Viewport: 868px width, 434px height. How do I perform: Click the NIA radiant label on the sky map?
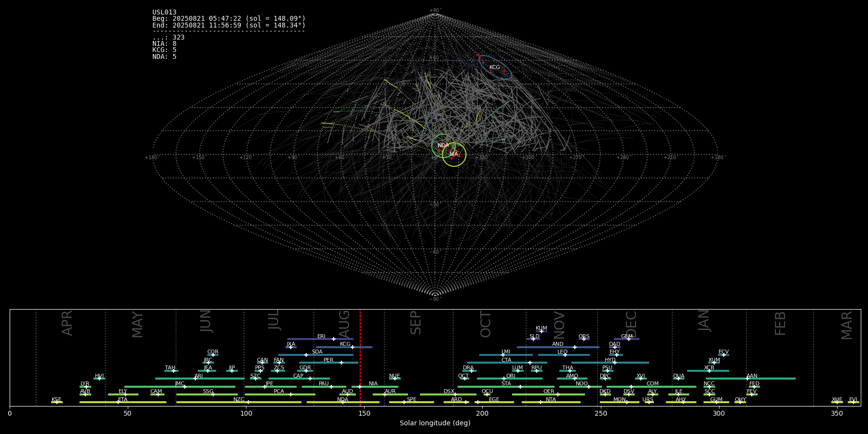click(x=454, y=154)
